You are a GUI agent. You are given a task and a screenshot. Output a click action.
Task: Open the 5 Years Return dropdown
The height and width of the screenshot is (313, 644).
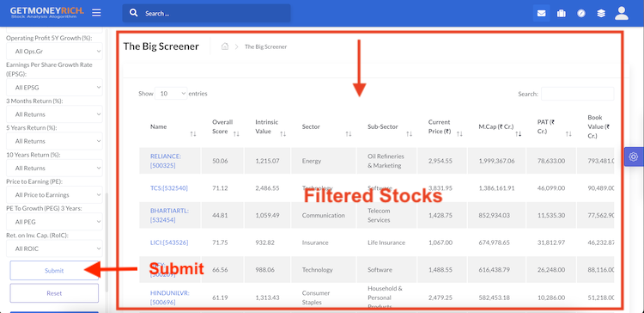click(x=54, y=141)
